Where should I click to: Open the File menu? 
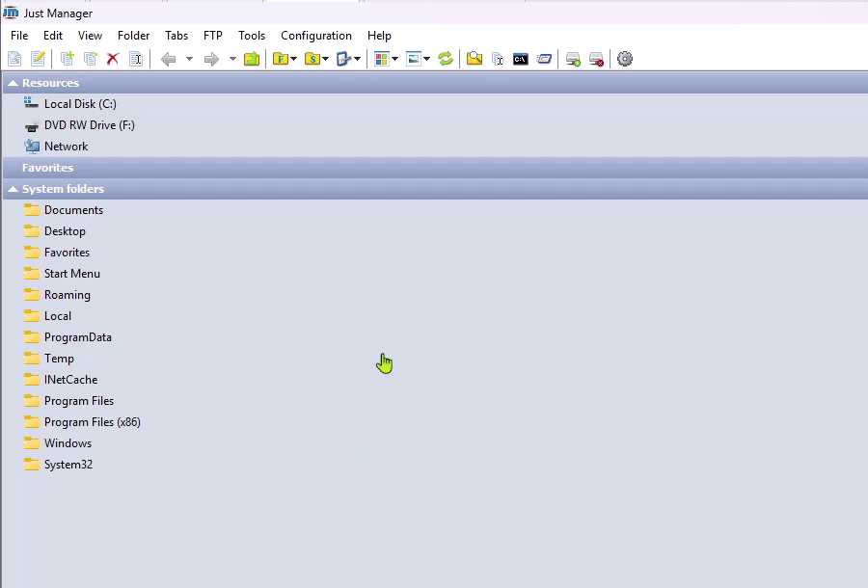click(19, 36)
